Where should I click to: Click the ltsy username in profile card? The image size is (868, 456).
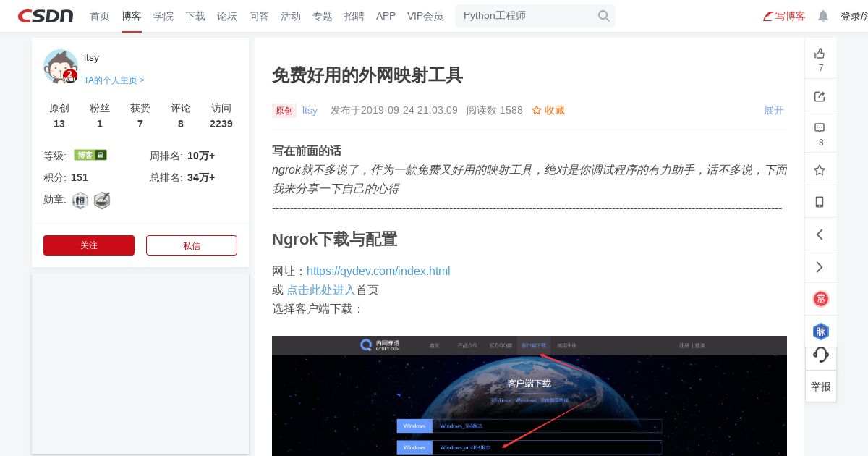point(91,57)
